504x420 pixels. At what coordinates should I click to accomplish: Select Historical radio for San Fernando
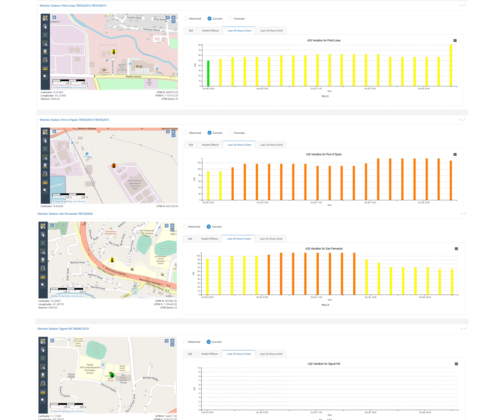185,227
